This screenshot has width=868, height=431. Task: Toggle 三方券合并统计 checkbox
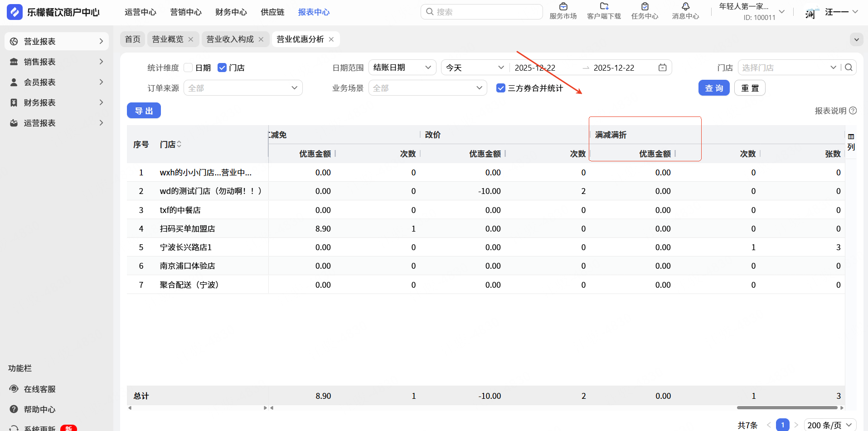click(501, 88)
